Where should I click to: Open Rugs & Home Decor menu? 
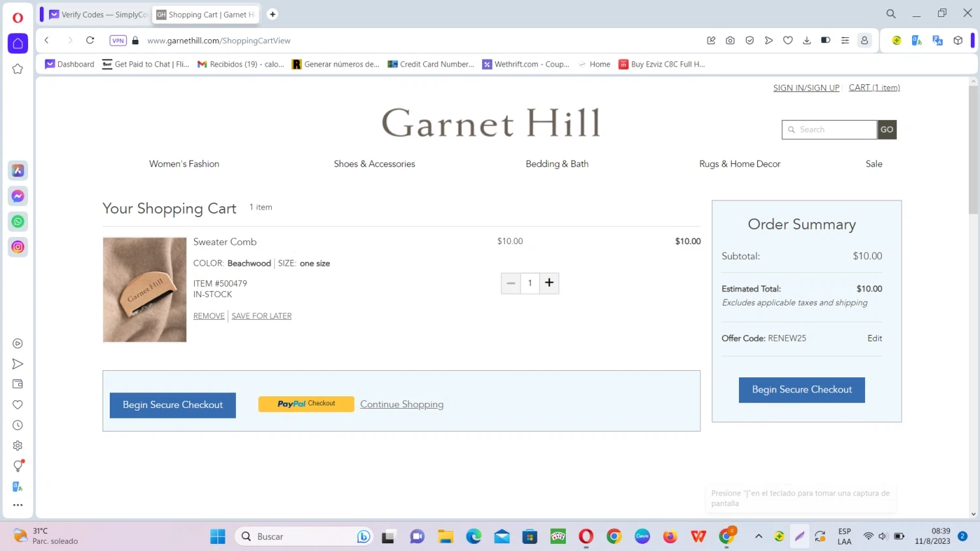(740, 164)
